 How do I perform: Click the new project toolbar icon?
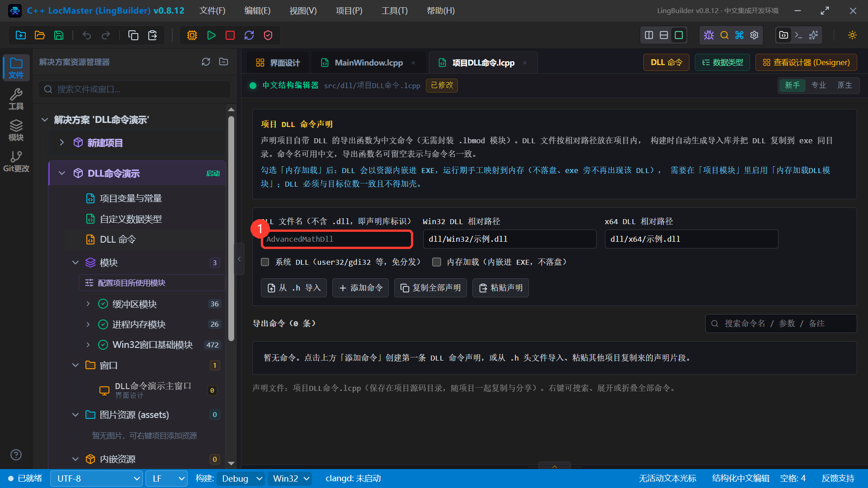pos(21,35)
